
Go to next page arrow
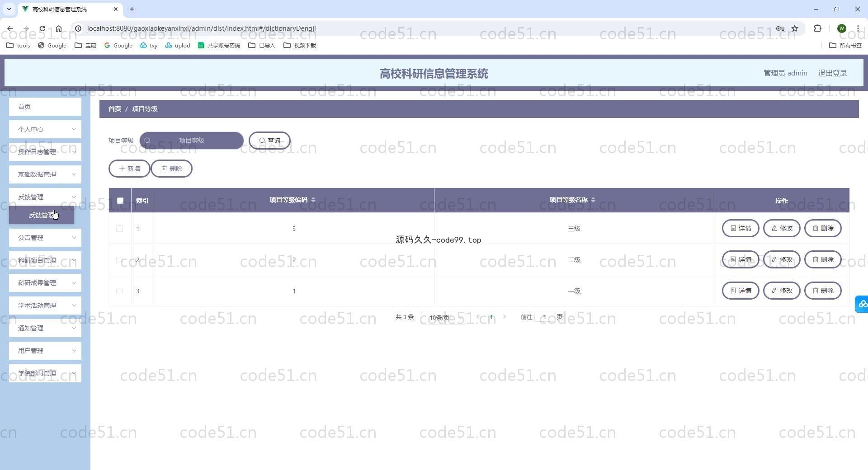(x=504, y=317)
